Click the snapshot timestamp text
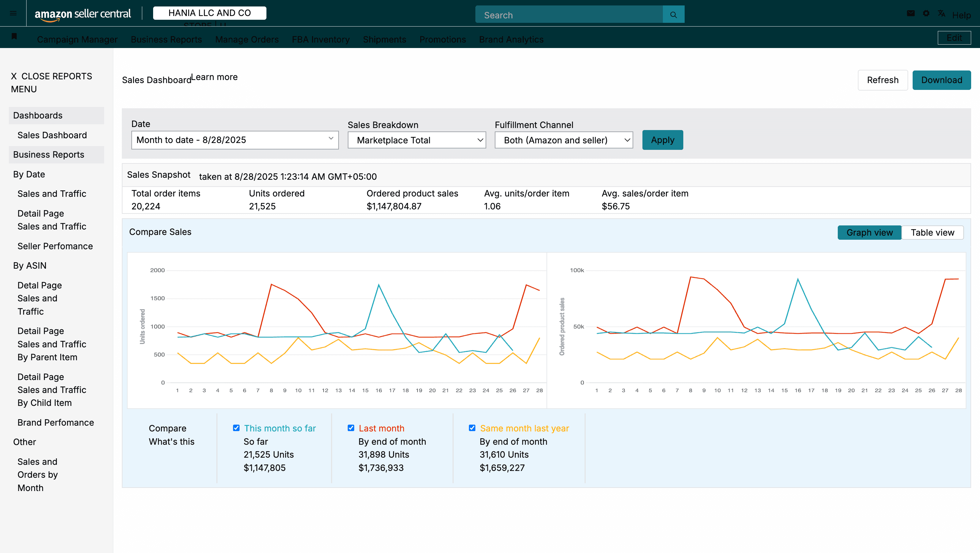The width and height of the screenshot is (980, 553). [x=288, y=177]
